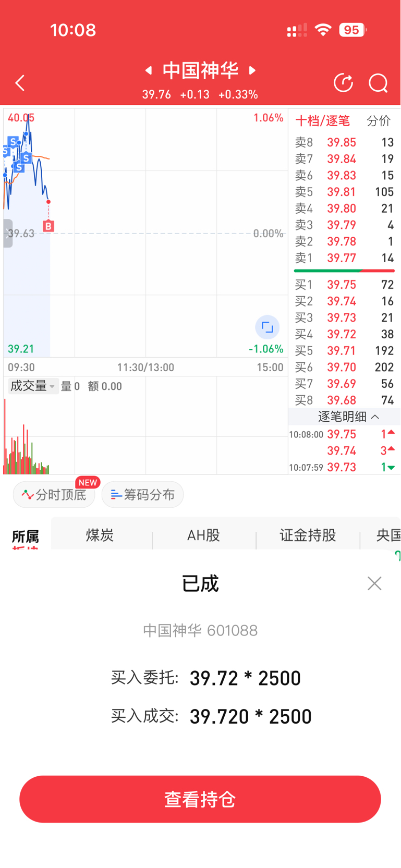
Task: Select the 所属 tab label
Action: (x=25, y=536)
